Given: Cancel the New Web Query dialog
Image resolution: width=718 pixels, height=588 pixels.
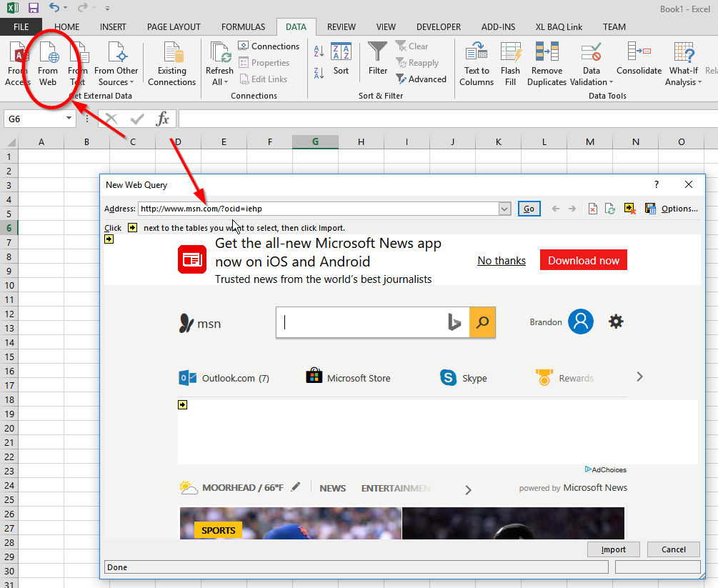Looking at the screenshot, I should click(674, 549).
